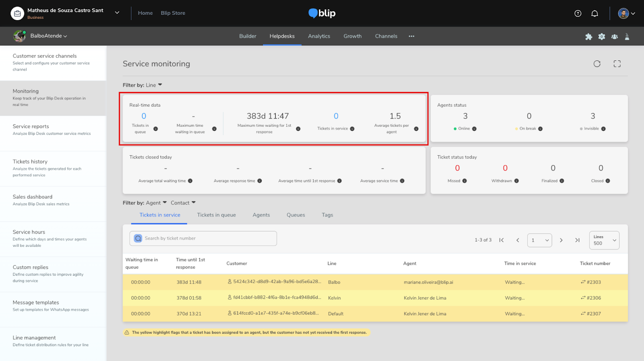Switch to Tickets in queue tab
Image resolution: width=644 pixels, height=361 pixels.
tap(216, 215)
